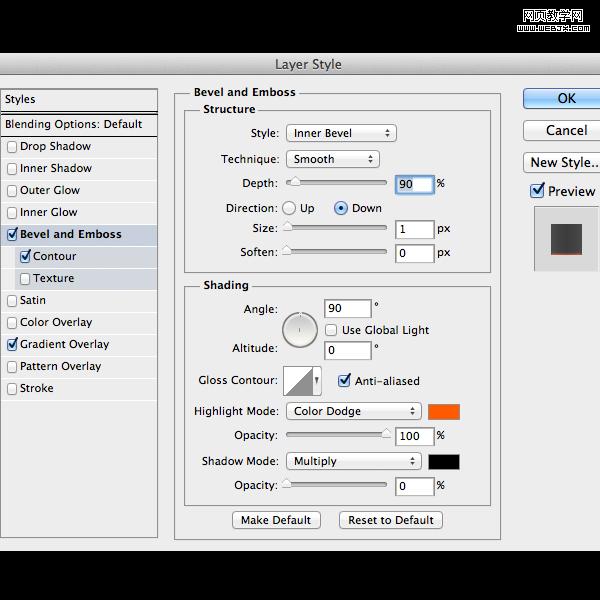The height and width of the screenshot is (600, 600).
Task: Open the Drop Shadow settings row
Action: point(79,147)
